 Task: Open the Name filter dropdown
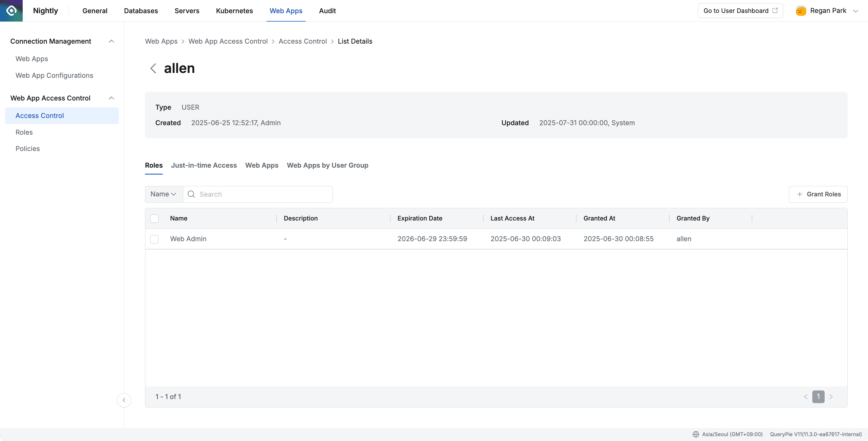pyautogui.click(x=163, y=194)
